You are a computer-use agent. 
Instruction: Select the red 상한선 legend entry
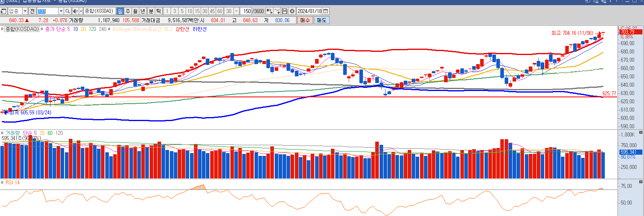(182, 29)
